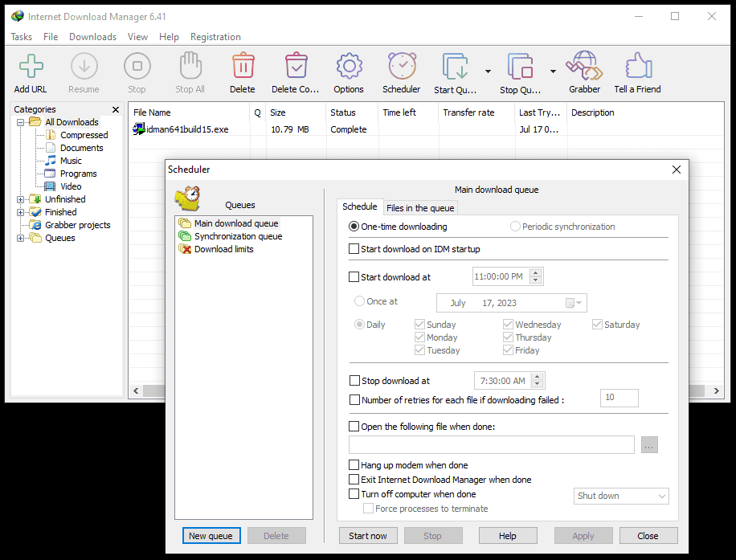
Task: Click the Tell a Friend thumbs-up icon
Action: coord(638,66)
